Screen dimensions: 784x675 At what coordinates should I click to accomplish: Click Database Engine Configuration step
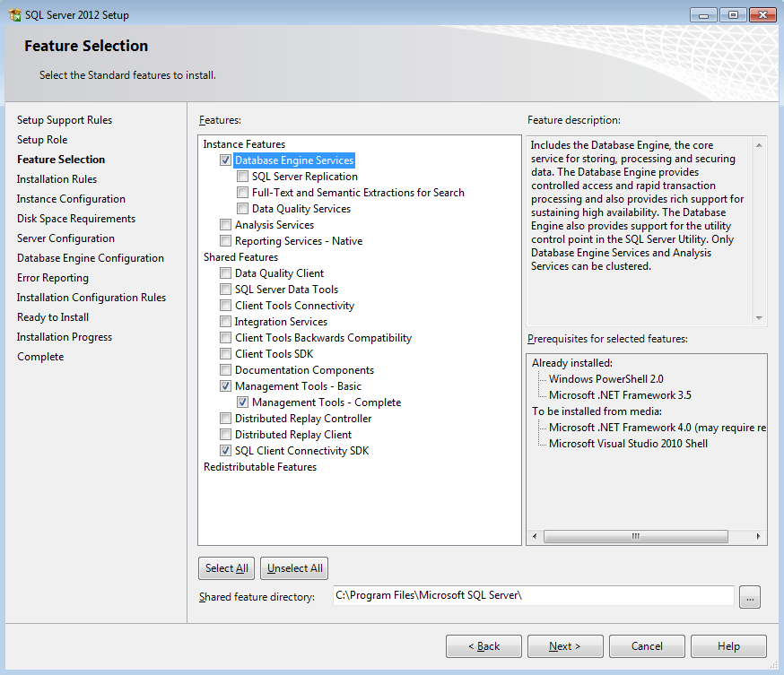pyautogui.click(x=91, y=258)
